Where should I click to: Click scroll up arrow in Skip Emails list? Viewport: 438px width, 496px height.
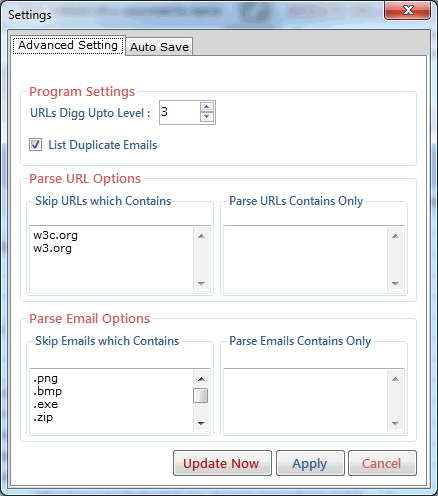click(x=201, y=379)
